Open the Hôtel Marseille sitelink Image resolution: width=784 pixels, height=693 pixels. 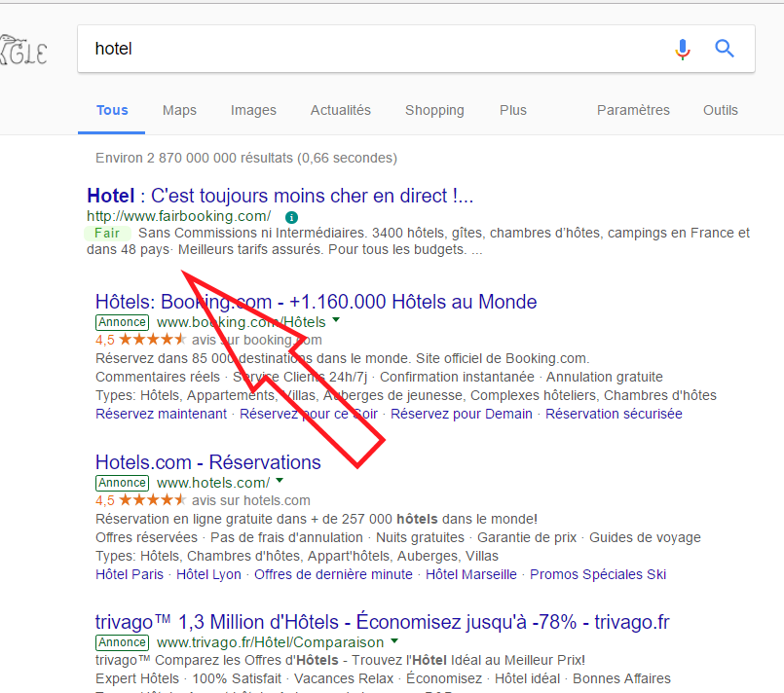pyautogui.click(x=471, y=574)
